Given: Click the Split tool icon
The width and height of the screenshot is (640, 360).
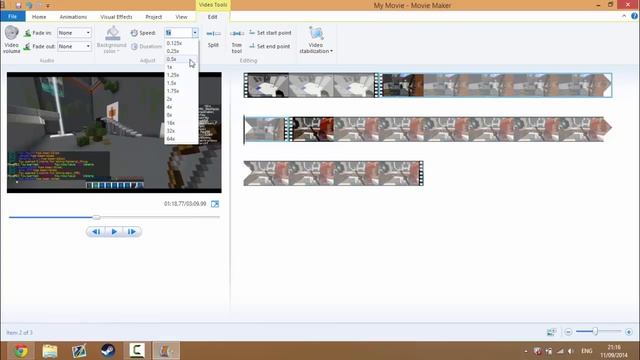Looking at the screenshot, I should (x=213, y=33).
